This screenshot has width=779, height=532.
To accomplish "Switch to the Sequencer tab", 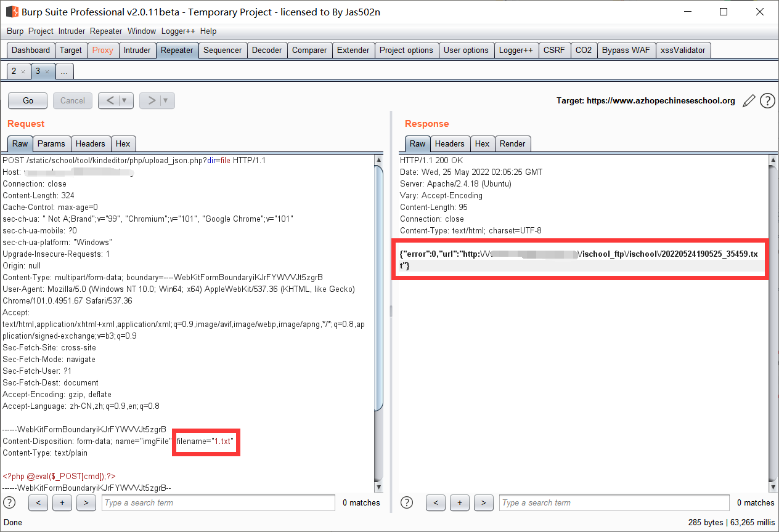I will pos(222,50).
